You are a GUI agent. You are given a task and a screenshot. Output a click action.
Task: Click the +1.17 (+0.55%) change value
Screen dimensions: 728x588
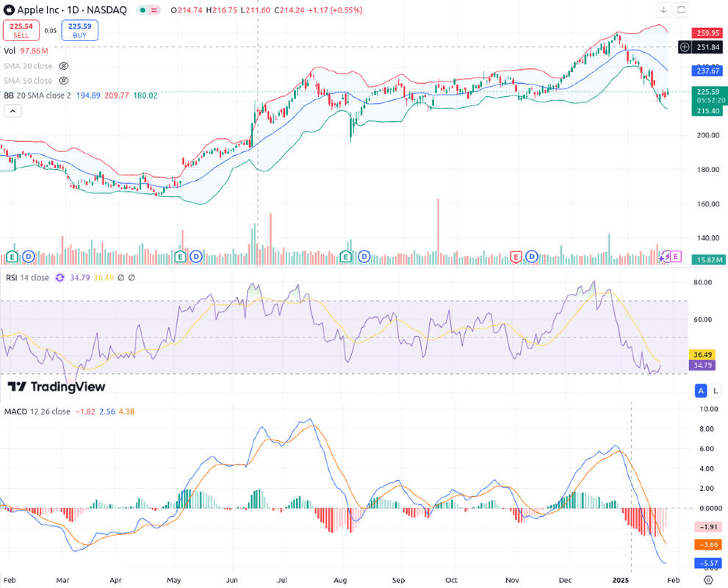(x=335, y=10)
